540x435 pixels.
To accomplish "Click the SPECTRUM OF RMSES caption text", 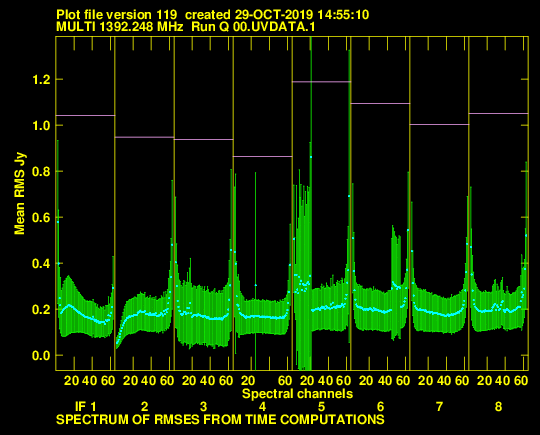I will (x=220, y=420).
